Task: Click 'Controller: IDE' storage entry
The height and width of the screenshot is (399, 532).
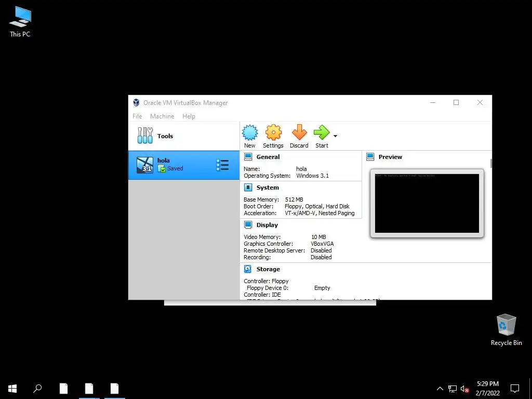Action: [262, 294]
